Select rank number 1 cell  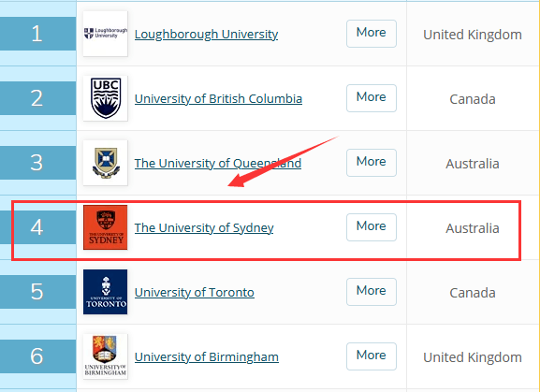coord(37,34)
